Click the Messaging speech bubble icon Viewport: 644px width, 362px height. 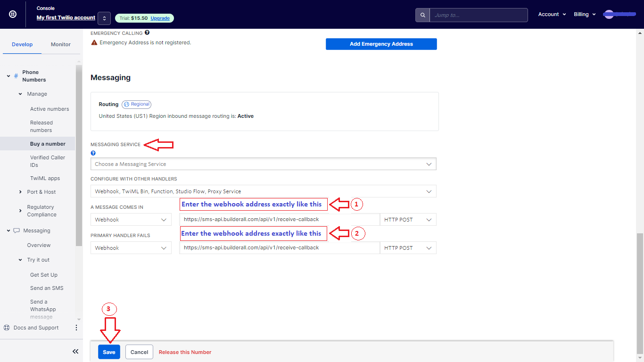[17, 230]
